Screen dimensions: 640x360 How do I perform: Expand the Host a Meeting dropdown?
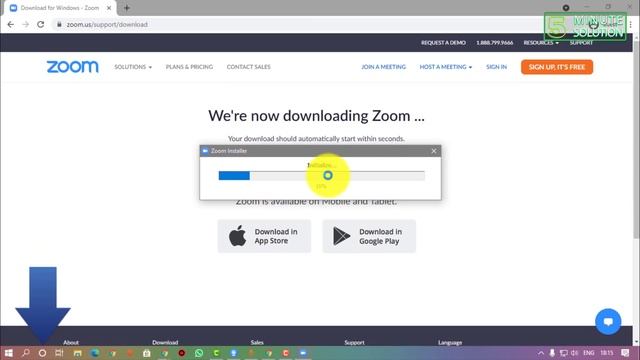[446, 67]
